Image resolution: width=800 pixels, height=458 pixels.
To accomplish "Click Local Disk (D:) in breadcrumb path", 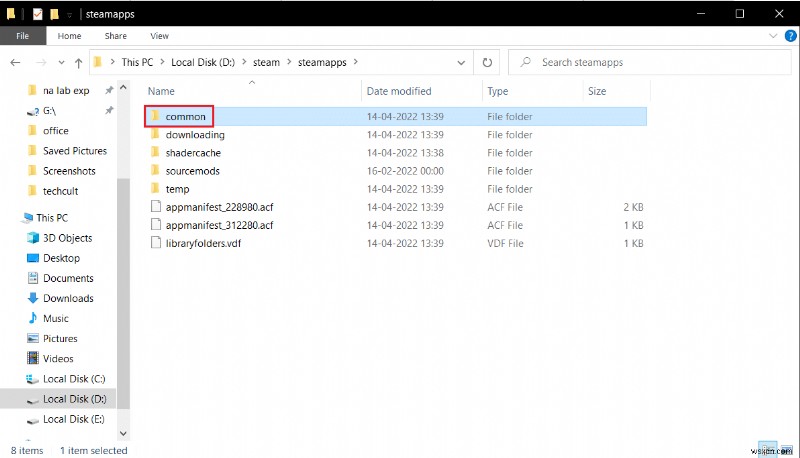I will click(x=203, y=62).
